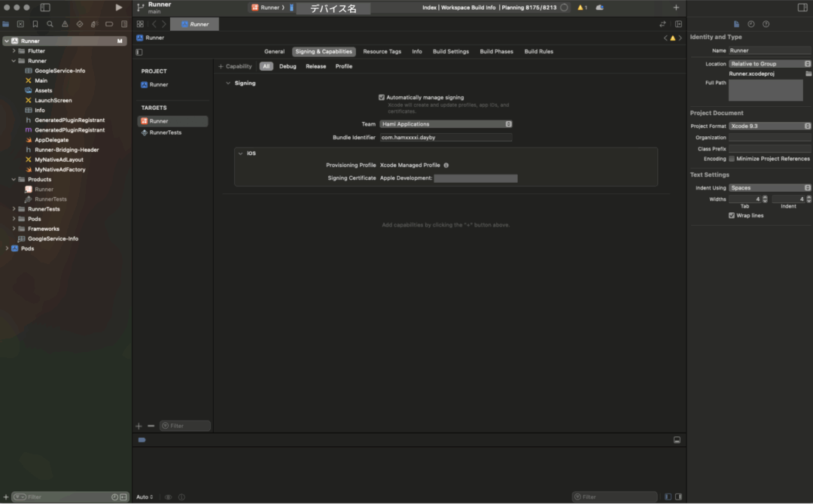Viewport: 813px width, 504px height.
Task: Select the Profile configuration filter
Action: click(344, 66)
